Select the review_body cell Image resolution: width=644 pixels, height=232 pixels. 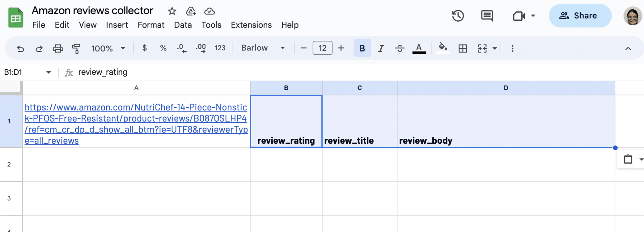(x=506, y=121)
